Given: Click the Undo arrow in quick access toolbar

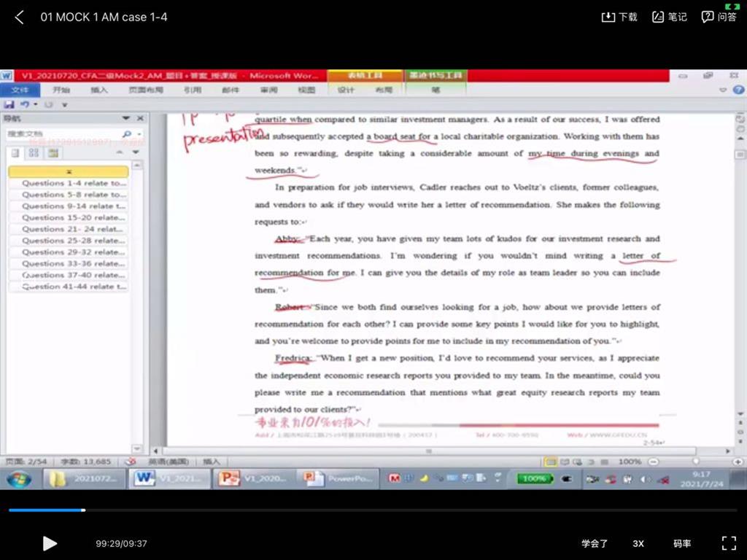Looking at the screenshot, I should 25,105.
